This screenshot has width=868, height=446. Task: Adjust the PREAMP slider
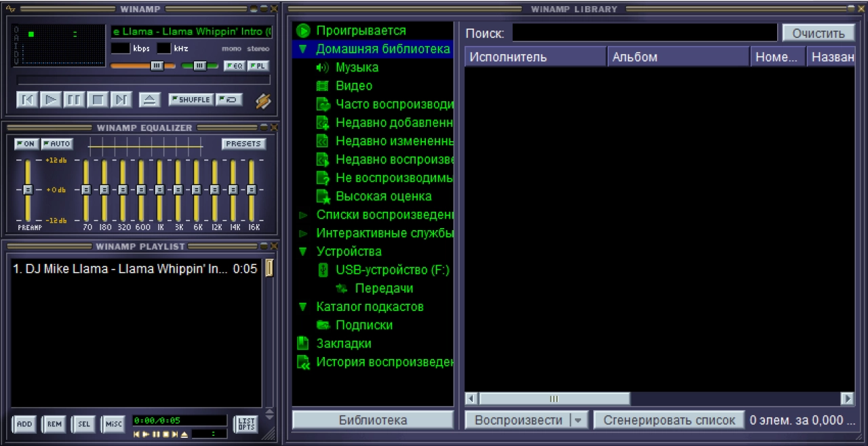tap(28, 190)
